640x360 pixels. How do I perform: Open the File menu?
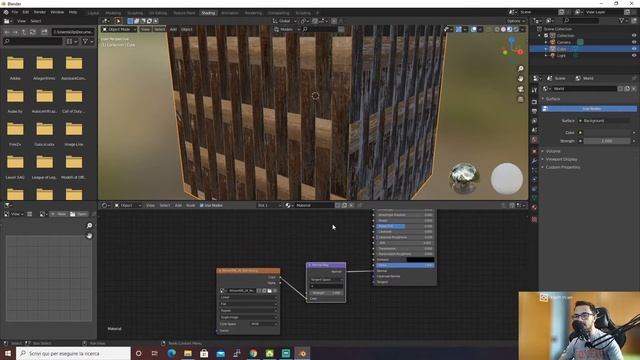click(x=15, y=12)
